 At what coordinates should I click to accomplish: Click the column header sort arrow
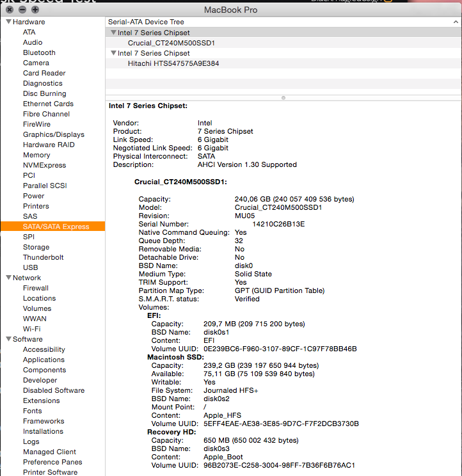455,22
